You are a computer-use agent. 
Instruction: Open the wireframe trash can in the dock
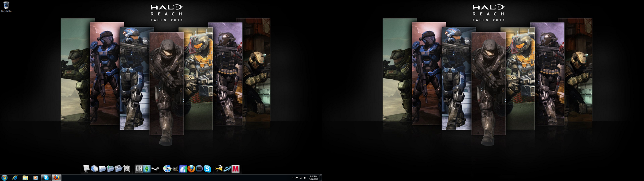126,169
